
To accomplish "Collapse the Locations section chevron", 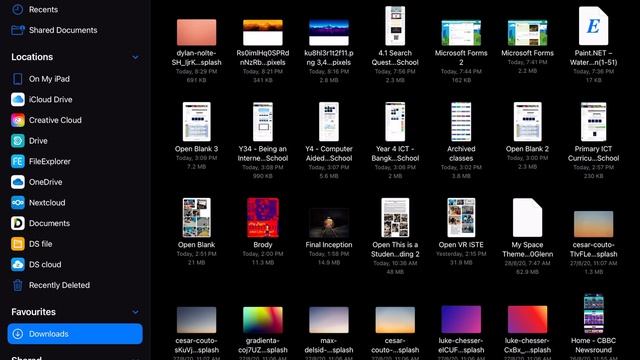I will coord(135,57).
